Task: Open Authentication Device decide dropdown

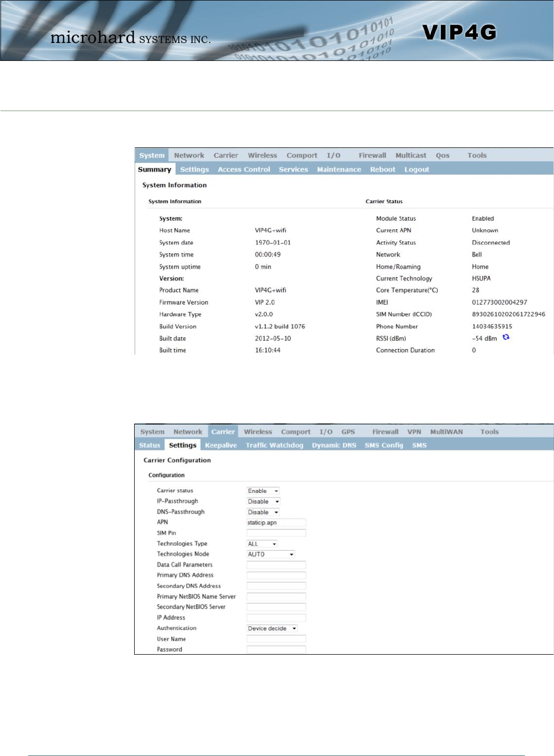Action: (x=272, y=629)
